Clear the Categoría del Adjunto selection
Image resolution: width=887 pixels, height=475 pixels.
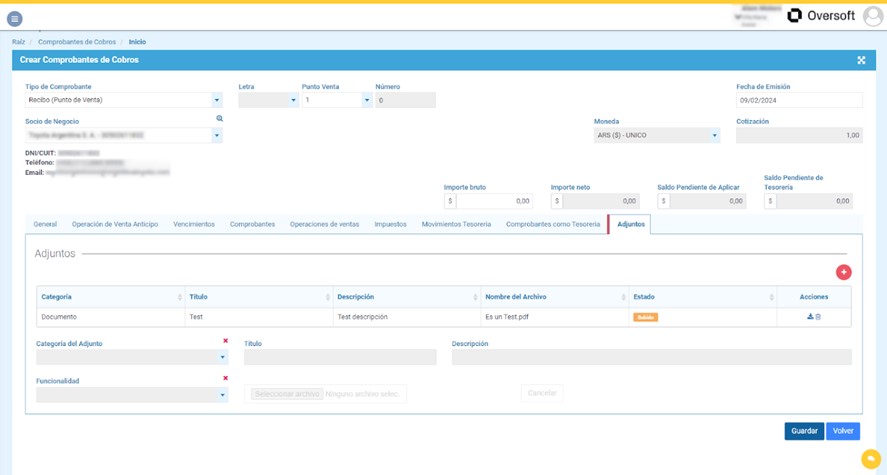(x=225, y=340)
